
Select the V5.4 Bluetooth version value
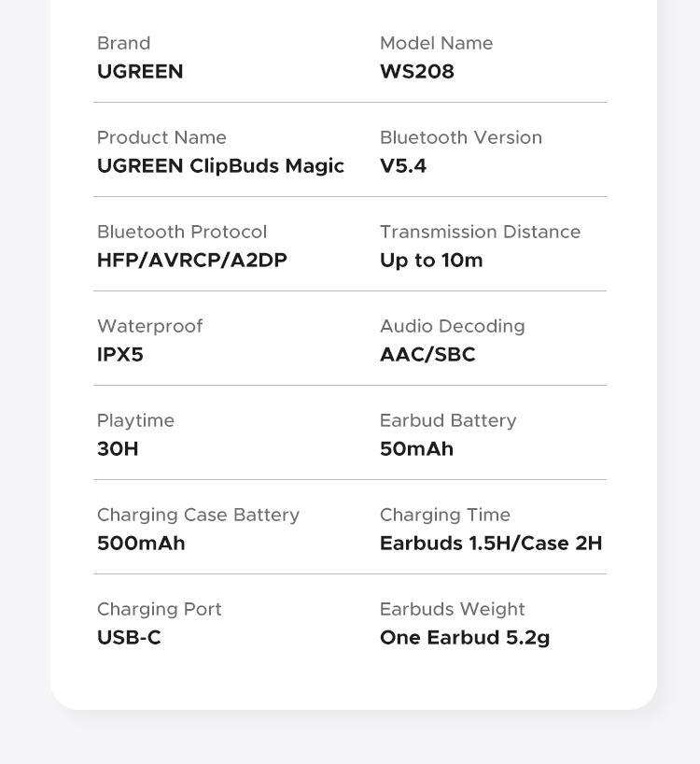pyautogui.click(x=402, y=166)
